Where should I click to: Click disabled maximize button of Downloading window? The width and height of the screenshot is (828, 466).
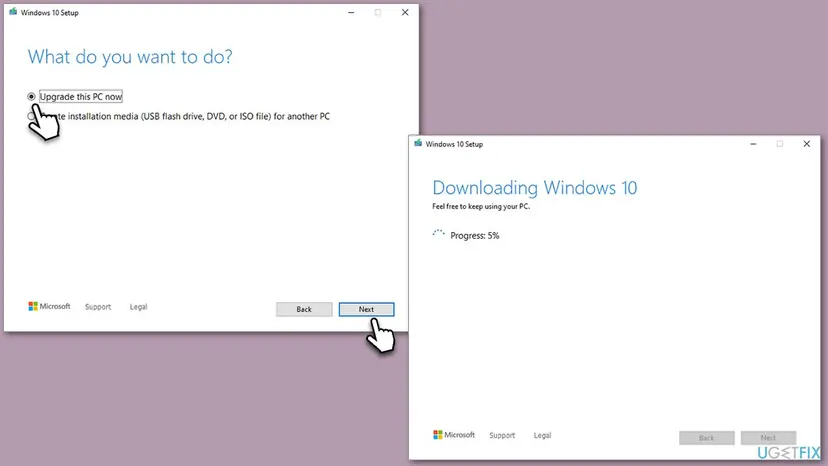779,144
